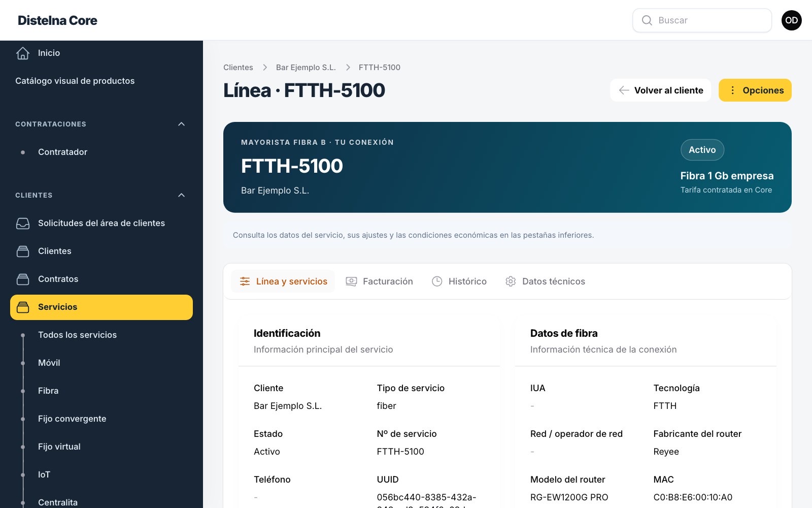Click the magnifier icon in search box
The image size is (812, 508).
coord(647,20)
